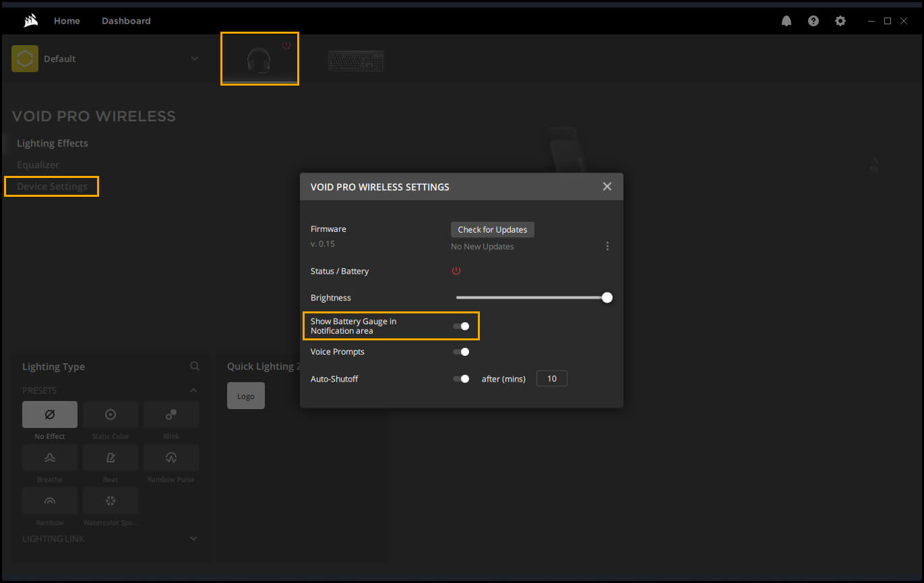Click the Corsair sails logo
The image size is (924, 583).
30,21
